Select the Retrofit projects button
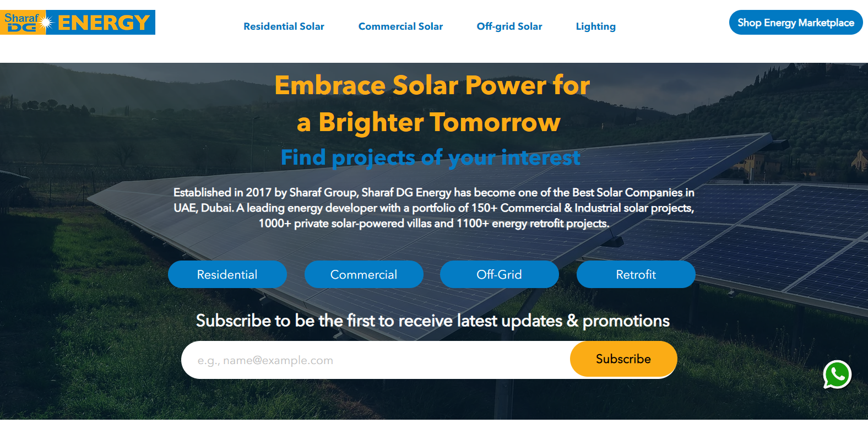 click(636, 274)
